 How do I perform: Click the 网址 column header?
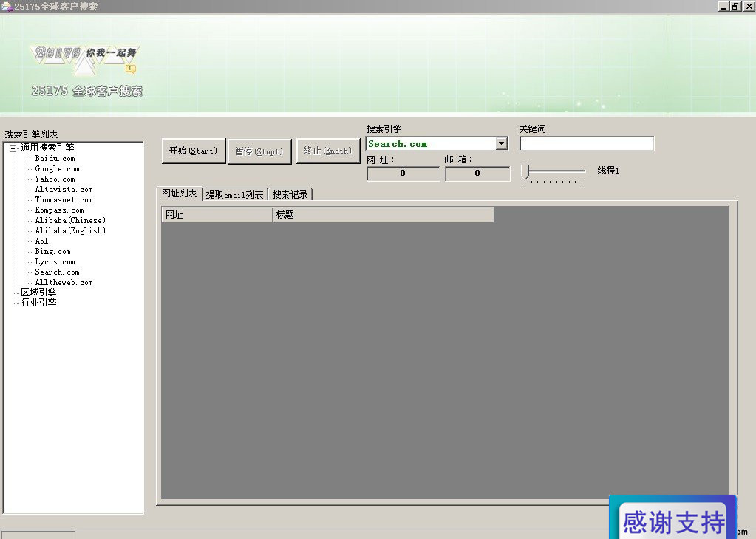217,215
